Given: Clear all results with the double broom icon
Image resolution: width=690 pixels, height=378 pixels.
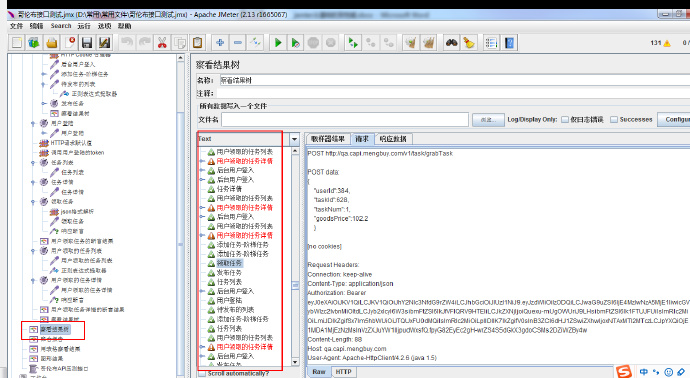Looking at the screenshot, I should pyautogui.click(x=429, y=43).
